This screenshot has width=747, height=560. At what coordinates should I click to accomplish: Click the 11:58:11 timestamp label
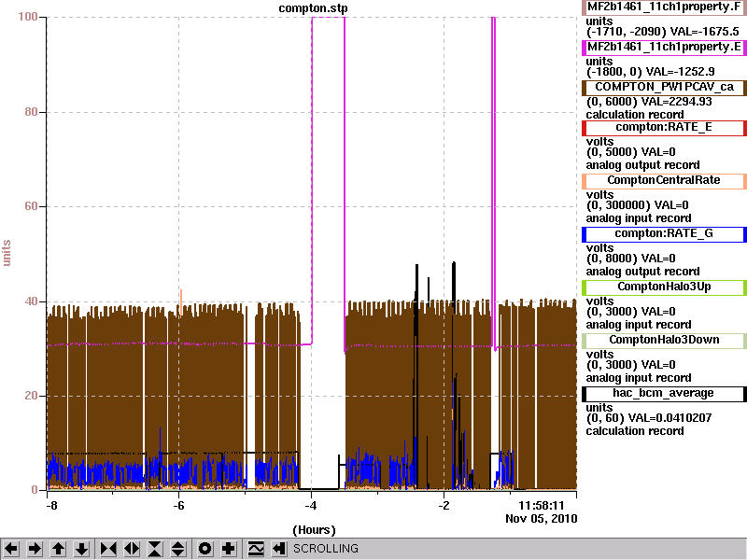click(x=542, y=506)
